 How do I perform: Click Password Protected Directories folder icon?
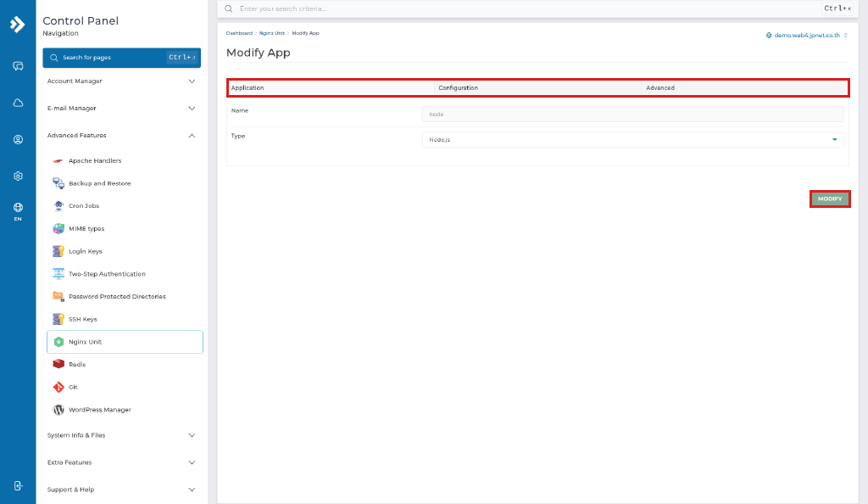[x=58, y=296]
